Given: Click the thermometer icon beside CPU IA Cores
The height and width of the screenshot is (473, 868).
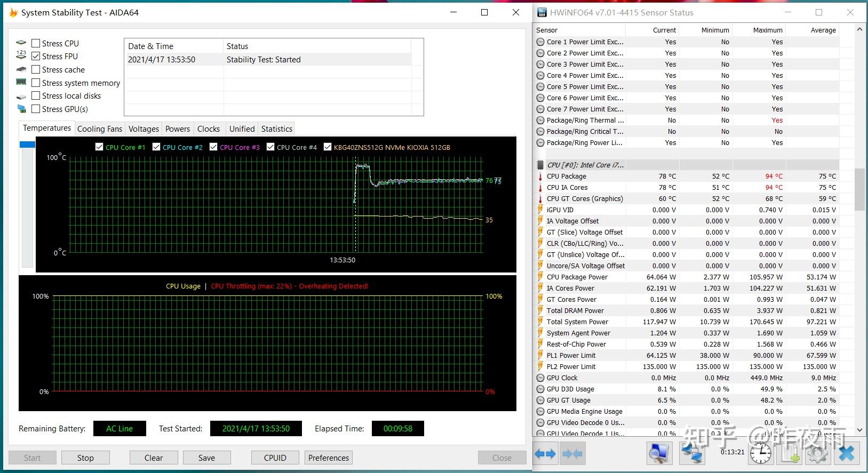Looking at the screenshot, I should click(540, 188).
